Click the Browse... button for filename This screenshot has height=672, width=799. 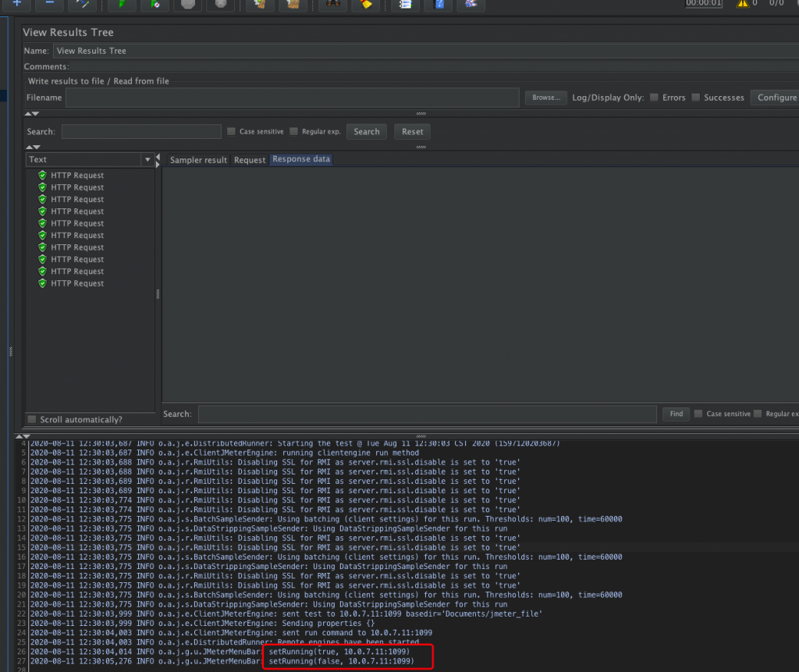tap(545, 98)
